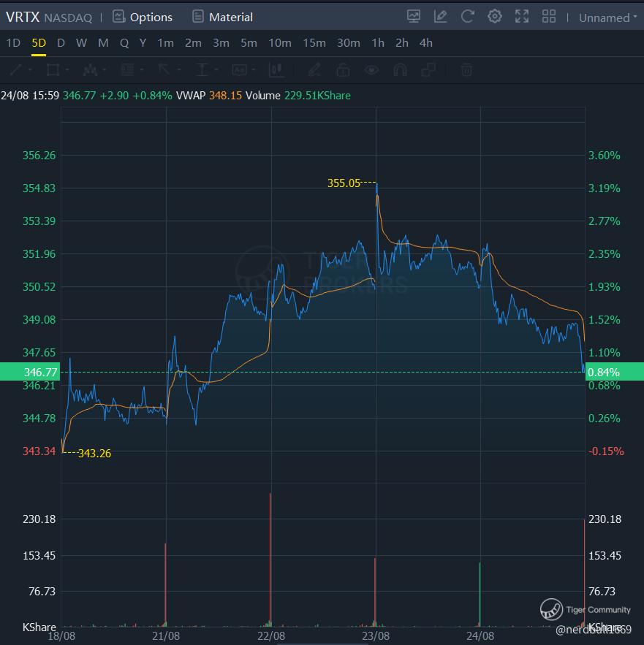Expand the text tool dropdown arrow
This screenshot has height=645, width=644.
pos(254,69)
